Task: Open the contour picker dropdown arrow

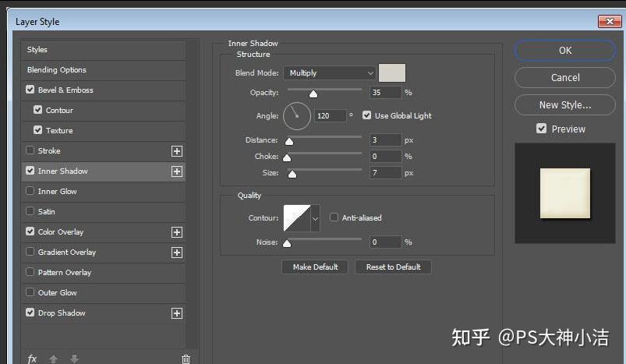Action: pyautogui.click(x=316, y=218)
